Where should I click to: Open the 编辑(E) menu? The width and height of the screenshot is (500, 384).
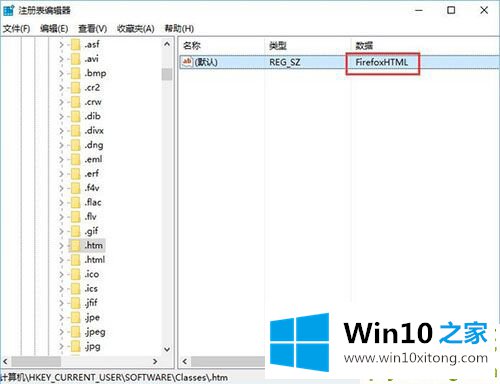pyautogui.click(x=54, y=29)
